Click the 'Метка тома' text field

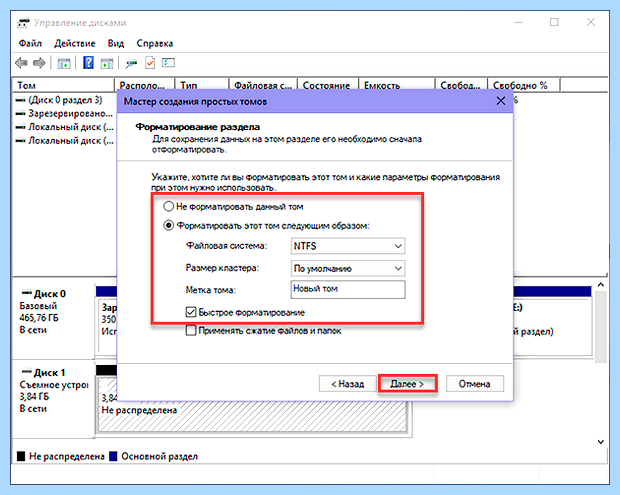coord(348,289)
